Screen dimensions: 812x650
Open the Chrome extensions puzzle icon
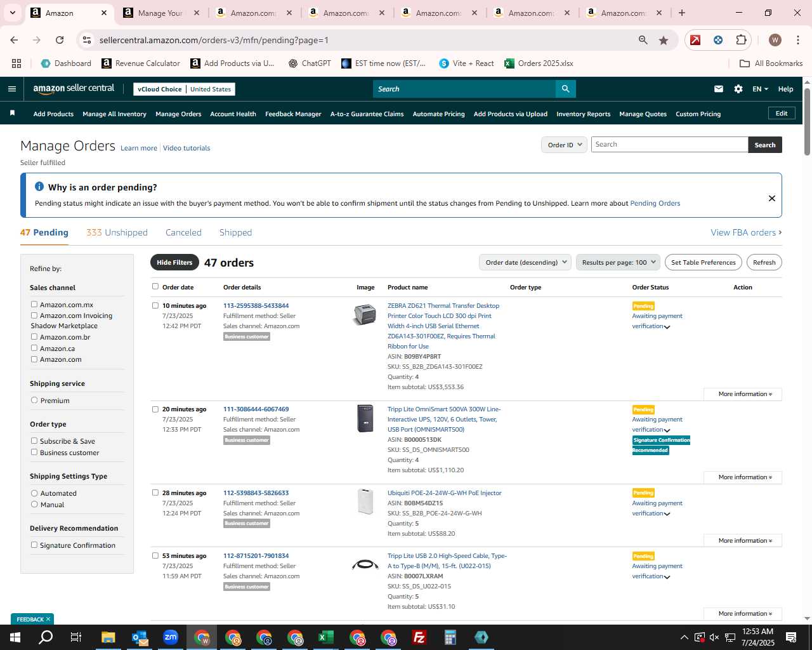[x=741, y=40]
